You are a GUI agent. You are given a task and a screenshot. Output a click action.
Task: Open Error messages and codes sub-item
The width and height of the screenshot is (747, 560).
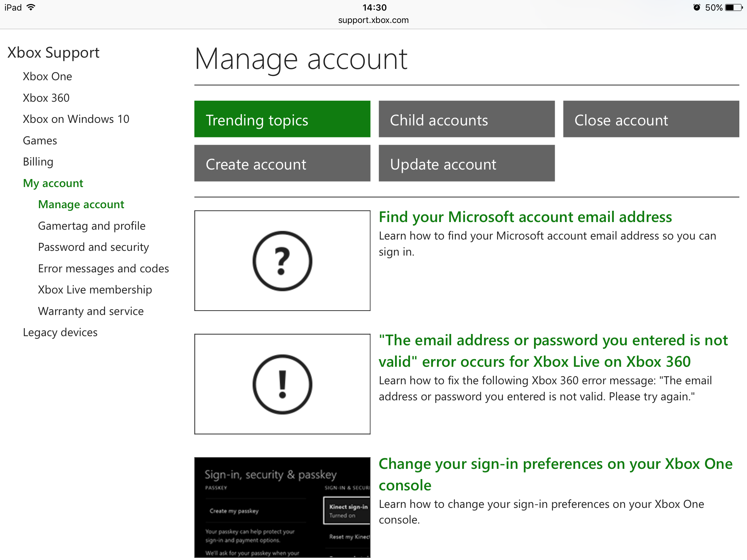click(104, 269)
